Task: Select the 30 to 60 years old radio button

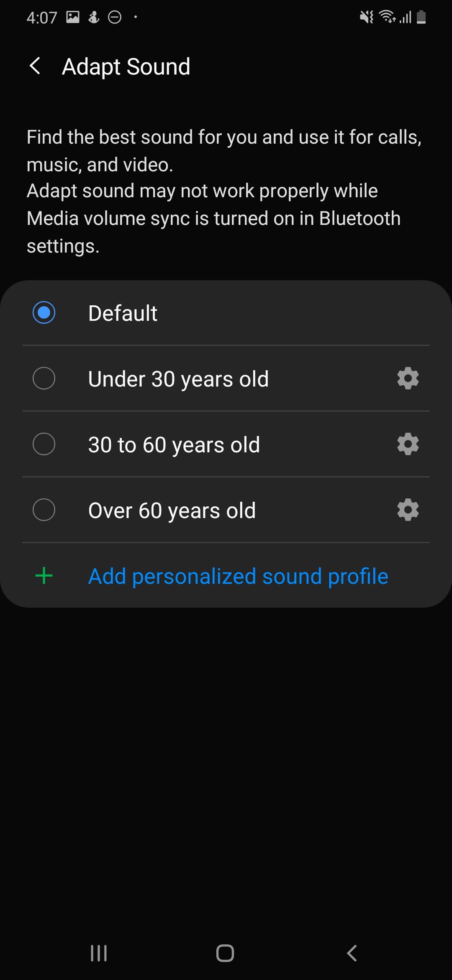Action: 44,444
